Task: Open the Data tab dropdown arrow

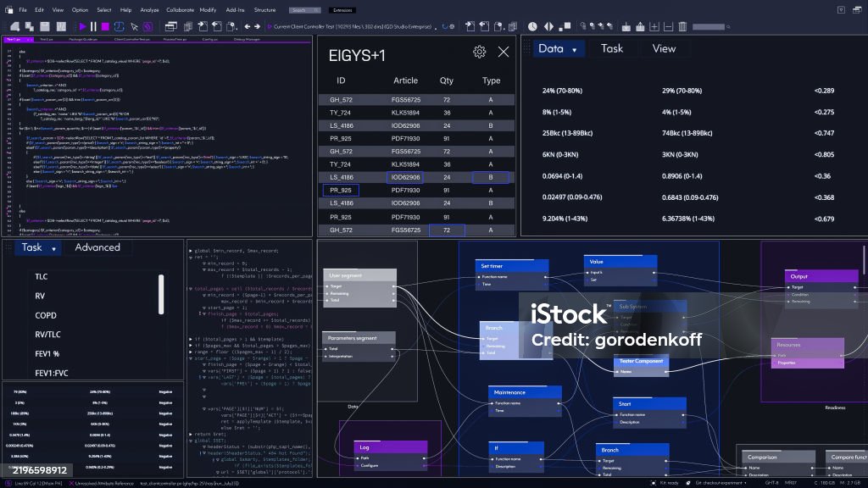Action: 575,50
